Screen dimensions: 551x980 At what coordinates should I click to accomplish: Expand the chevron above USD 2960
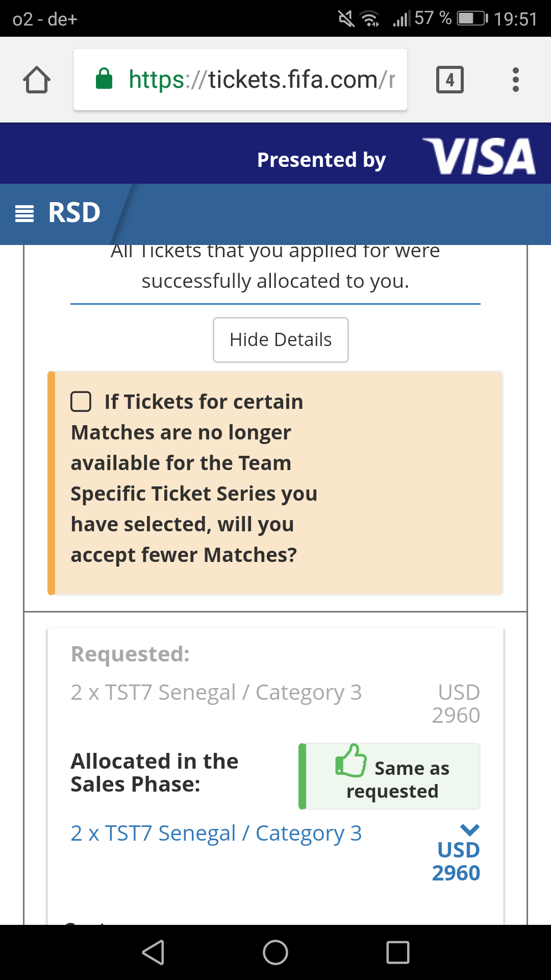pyautogui.click(x=469, y=829)
